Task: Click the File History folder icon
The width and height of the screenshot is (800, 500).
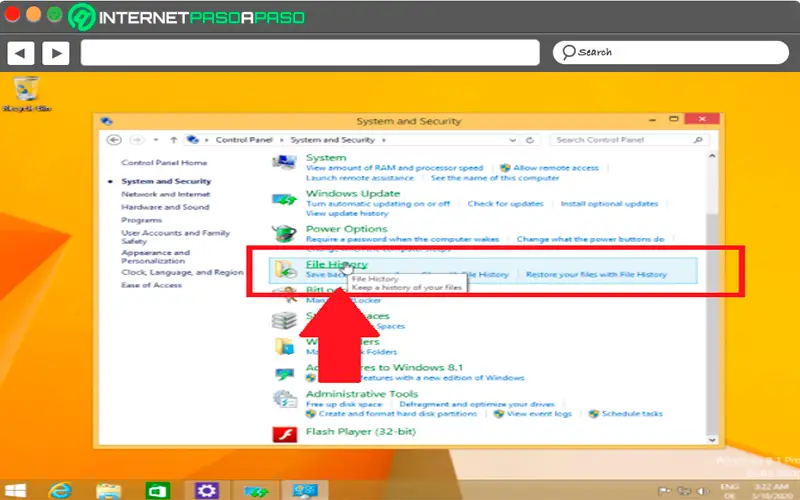Action: (x=285, y=269)
